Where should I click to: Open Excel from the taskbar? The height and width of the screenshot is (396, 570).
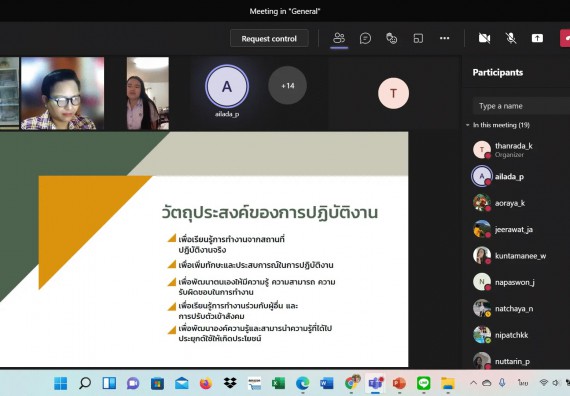click(x=278, y=383)
